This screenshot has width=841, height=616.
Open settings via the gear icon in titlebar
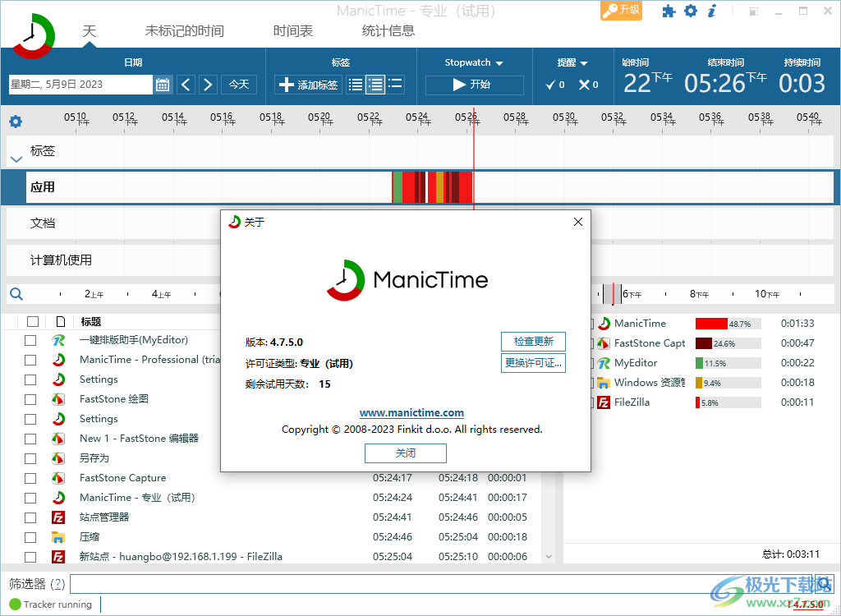coord(692,11)
